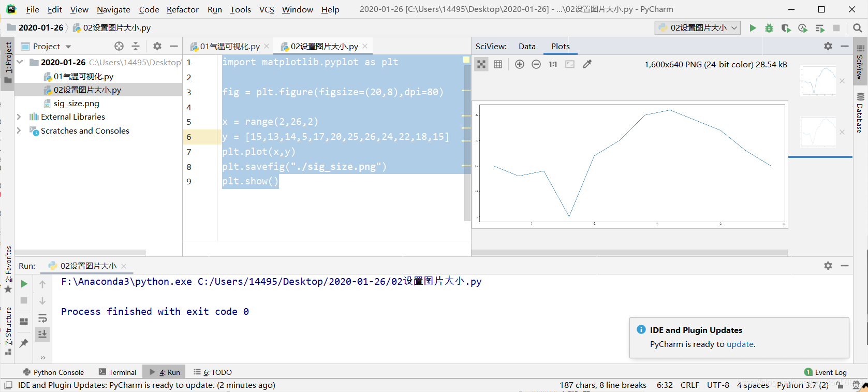This screenshot has height=392, width=868.
Task: Open the 6: TODO tool window
Action: [x=213, y=372]
